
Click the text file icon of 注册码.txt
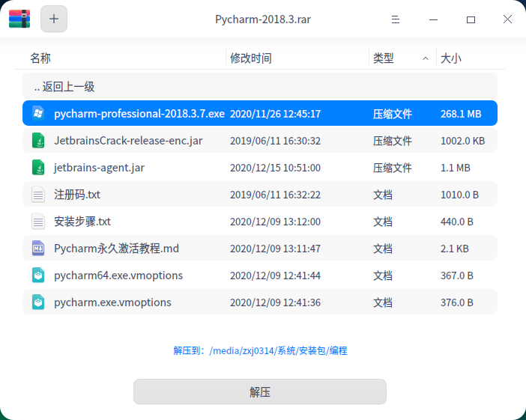38,195
